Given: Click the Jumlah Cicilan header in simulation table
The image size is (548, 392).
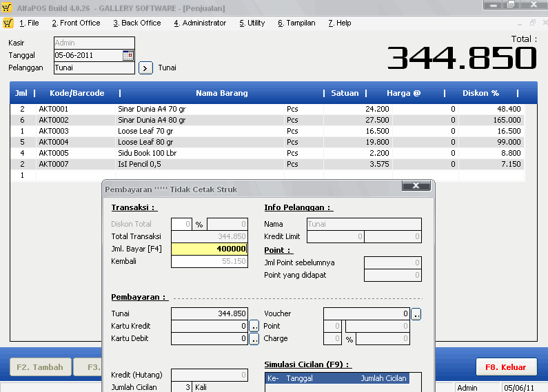Looking at the screenshot, I should point(383,378).
